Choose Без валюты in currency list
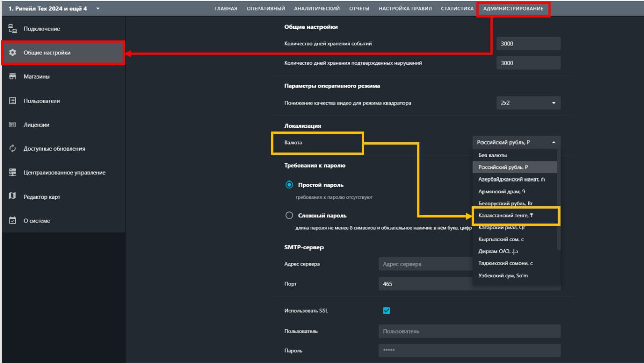The height and width of the screenshot is (363, 644). pyautogui.click(x=515, y=155)
